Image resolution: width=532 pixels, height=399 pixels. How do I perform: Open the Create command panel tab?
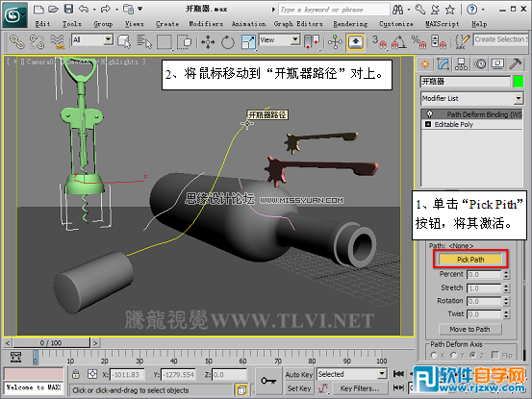click(x=425, y=63)
